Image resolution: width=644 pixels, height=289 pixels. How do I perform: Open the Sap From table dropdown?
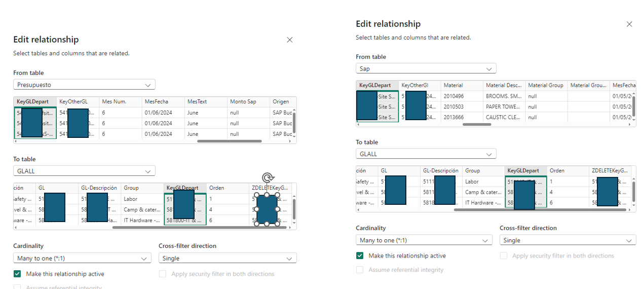[x=426, y=68]
